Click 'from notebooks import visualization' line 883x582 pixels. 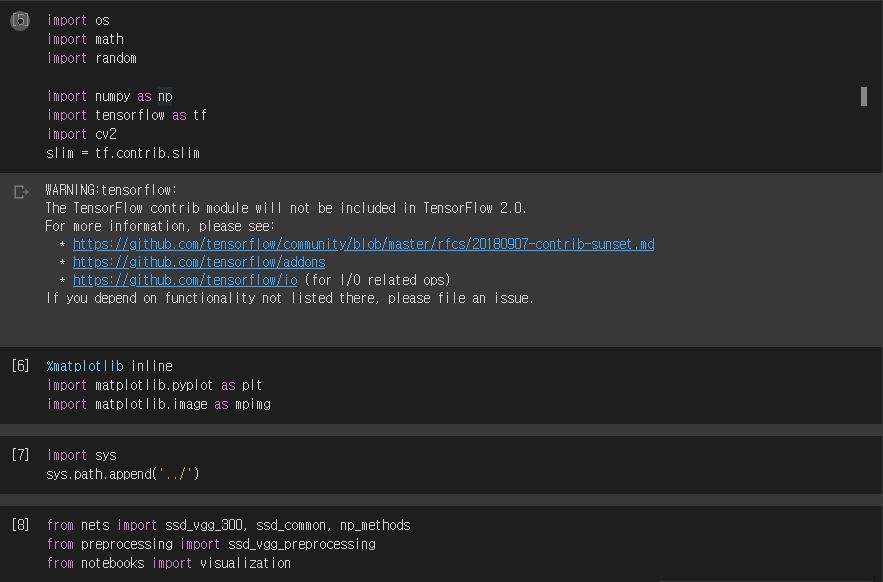click(x=168, y=563)
